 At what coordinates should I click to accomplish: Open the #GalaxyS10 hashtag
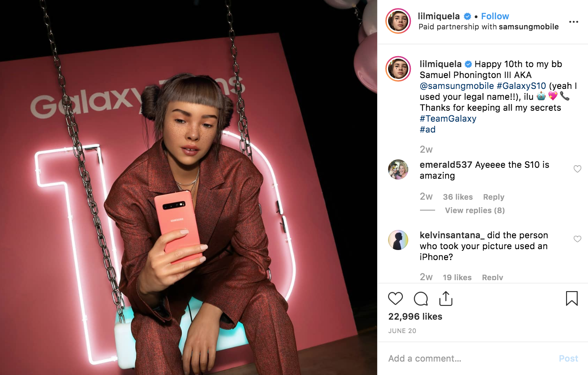coord(521,86)
